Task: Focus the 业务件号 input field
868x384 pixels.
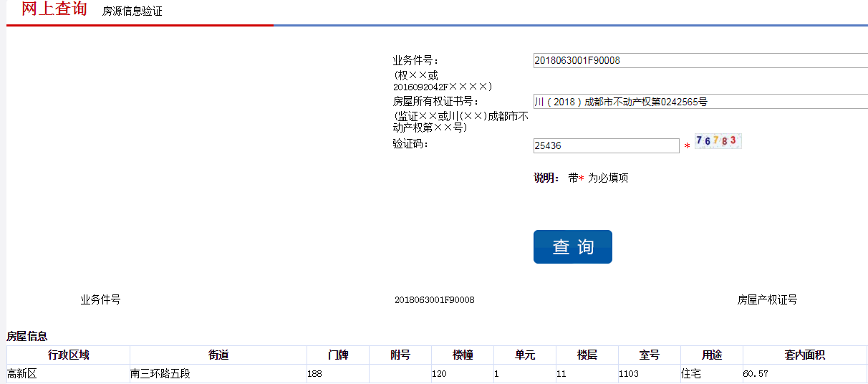Action: (700, 61)
